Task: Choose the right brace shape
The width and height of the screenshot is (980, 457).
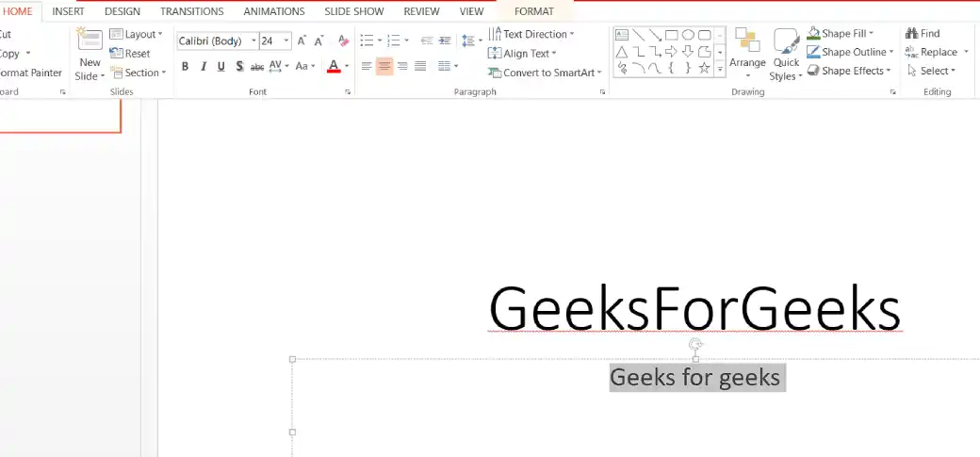Action: (688, 68)
